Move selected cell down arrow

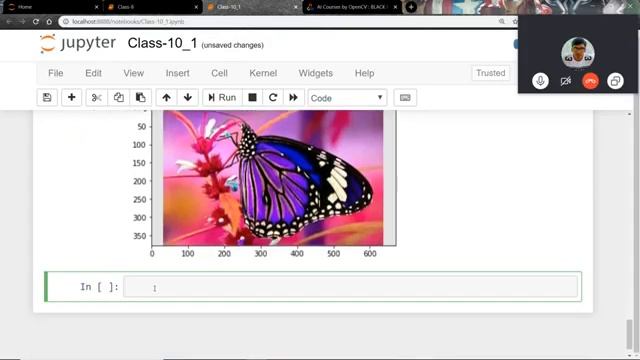coord(188,98)
